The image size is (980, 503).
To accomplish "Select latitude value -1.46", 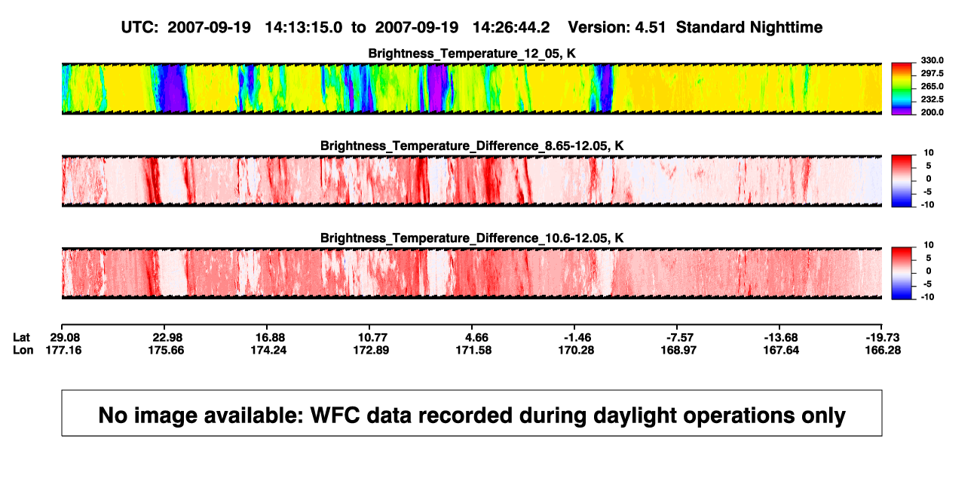I will click(x=577, y=337).
